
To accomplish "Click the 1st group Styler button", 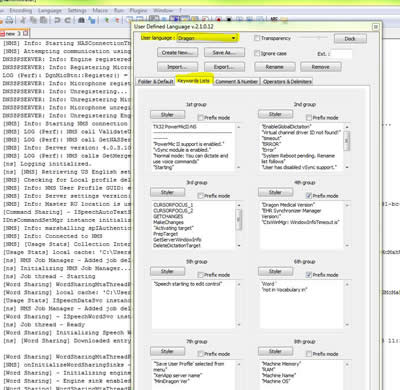I will point(167,115).
